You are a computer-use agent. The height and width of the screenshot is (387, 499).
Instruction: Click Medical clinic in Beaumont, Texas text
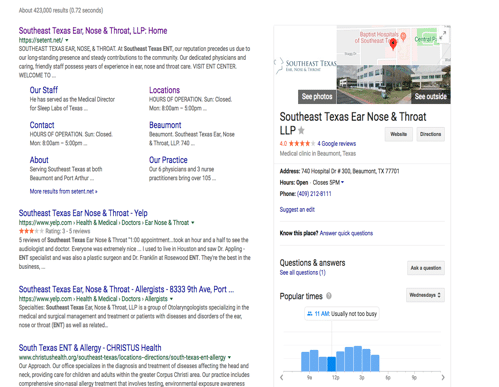tap(318, 154)
